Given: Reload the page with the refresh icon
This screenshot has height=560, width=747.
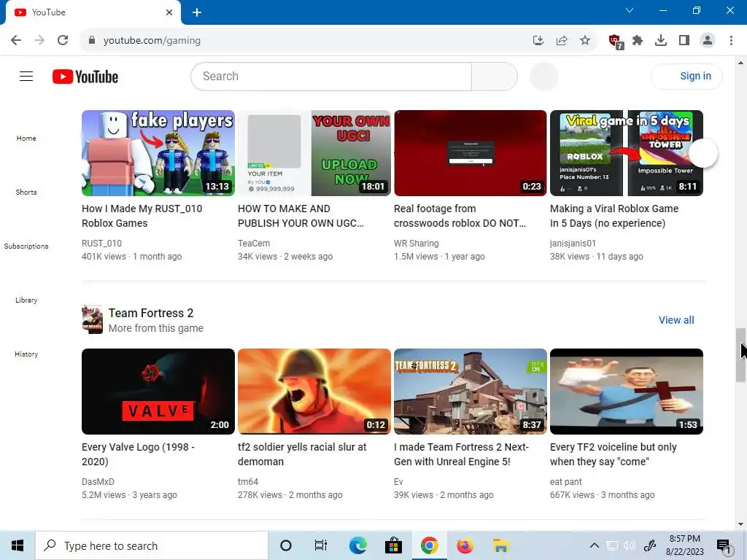Looking at the screenshot, I should 63,41.
